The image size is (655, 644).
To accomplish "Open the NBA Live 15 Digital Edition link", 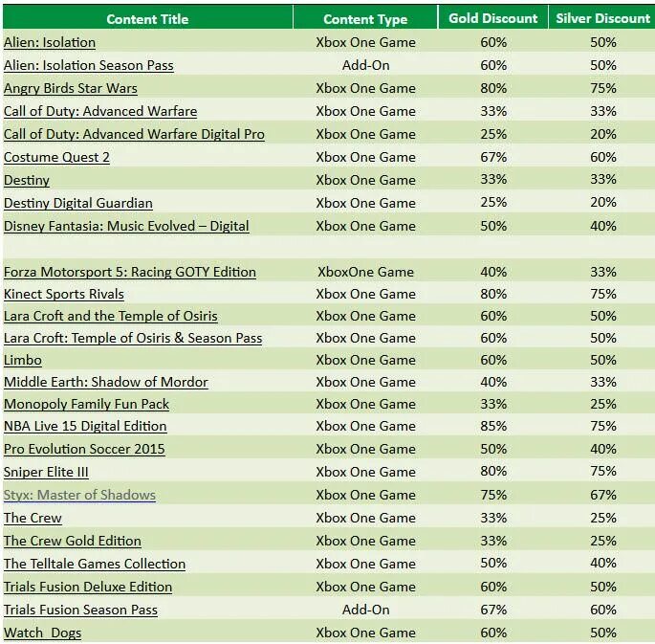I will coord(85,426).
